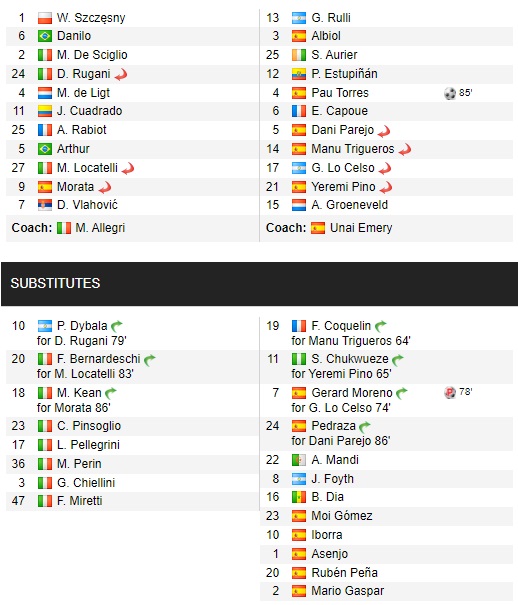Open coach Unai Emery's profile
The width and height of the screenshot is (518, 605).
coord(361,228)
